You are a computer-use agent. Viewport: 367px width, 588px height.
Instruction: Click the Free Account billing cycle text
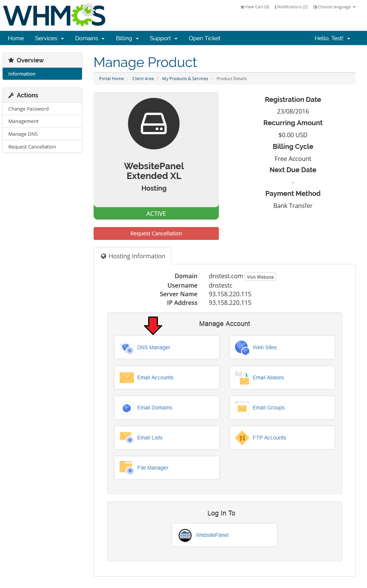click(293, 159)
